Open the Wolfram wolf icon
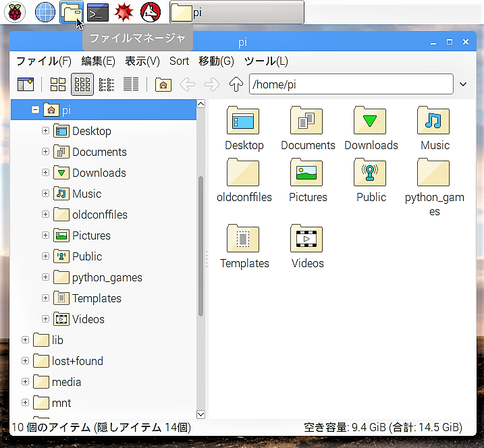Viewport: 484px width, 448px height. (151, 12)
